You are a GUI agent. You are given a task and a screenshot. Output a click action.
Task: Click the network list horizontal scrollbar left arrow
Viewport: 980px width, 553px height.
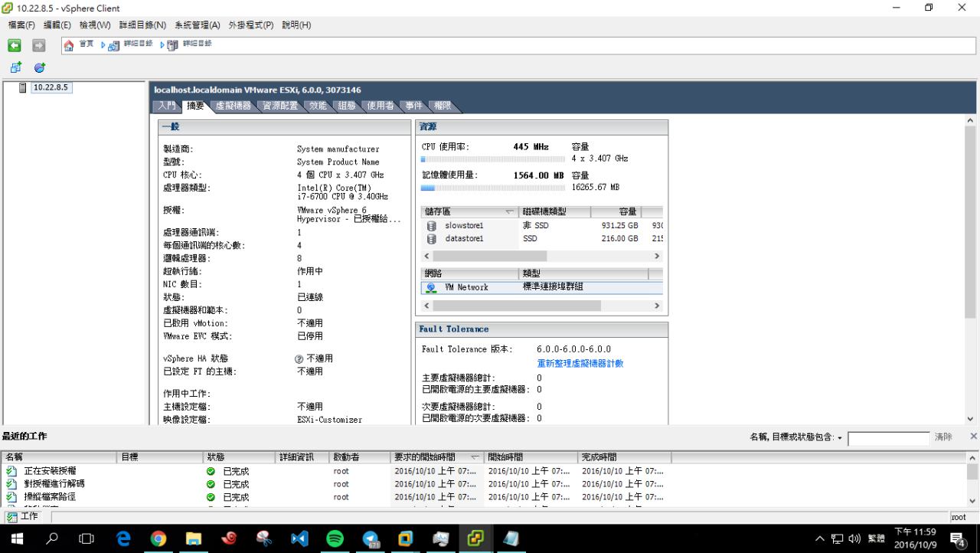click(x=427, y=306)
